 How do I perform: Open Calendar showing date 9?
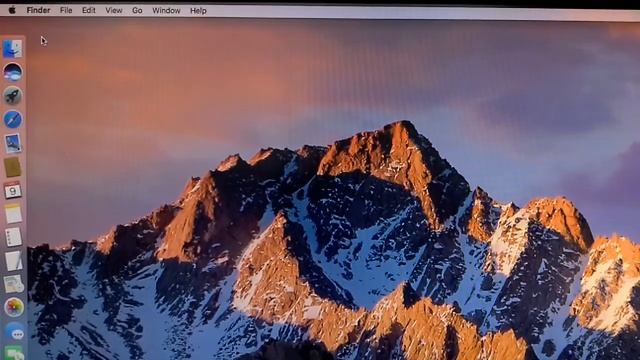pyautogui.click(x=13, y=191)
